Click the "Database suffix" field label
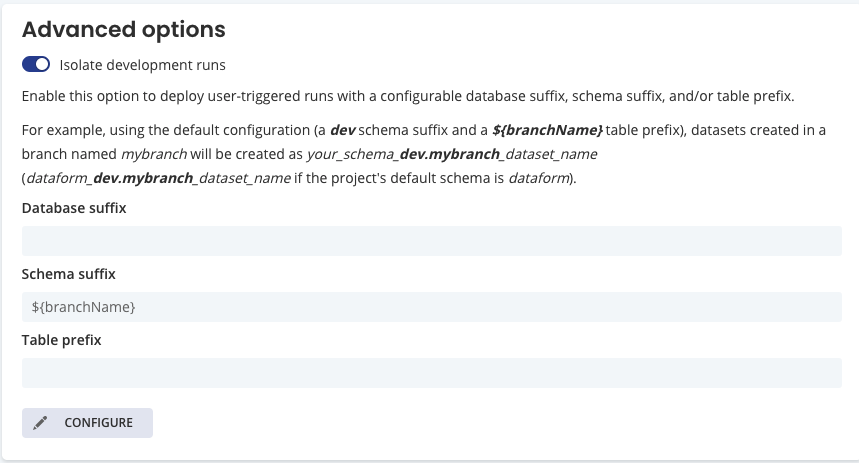The height and width of the screenshot is (463, 859). tap(74, 208)
